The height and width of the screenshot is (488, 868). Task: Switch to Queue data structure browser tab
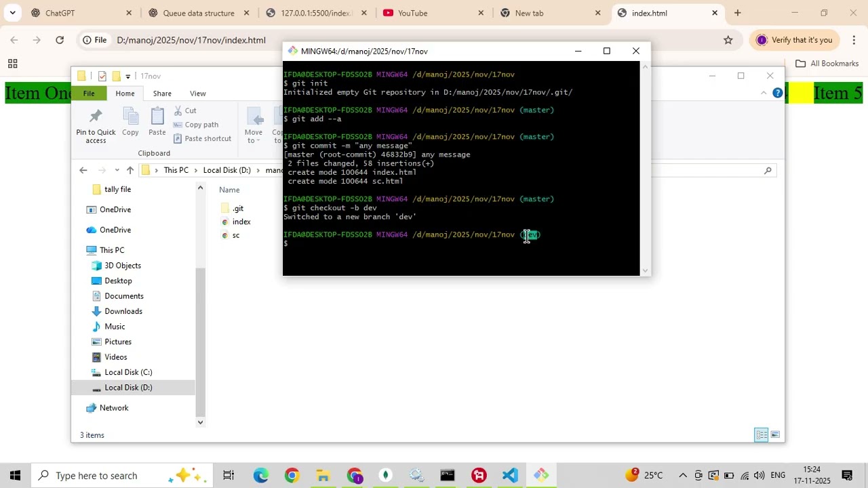[199, 13]
